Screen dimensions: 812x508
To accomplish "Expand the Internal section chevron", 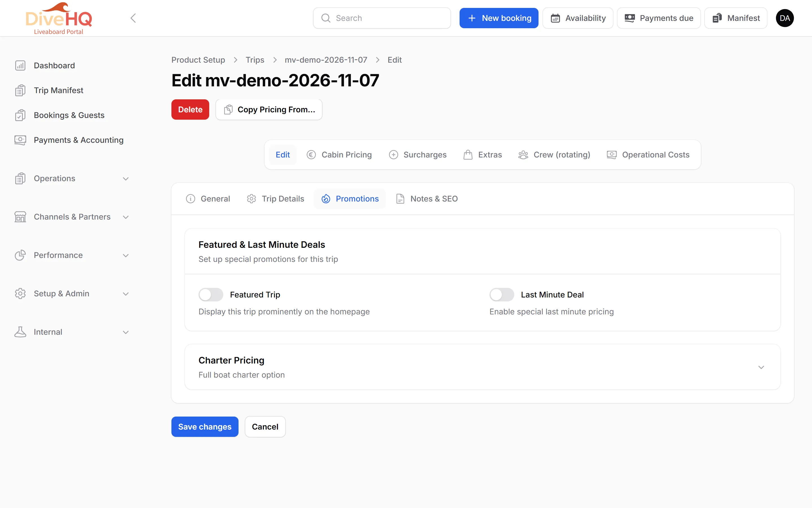I will click(x=126, y=332).
